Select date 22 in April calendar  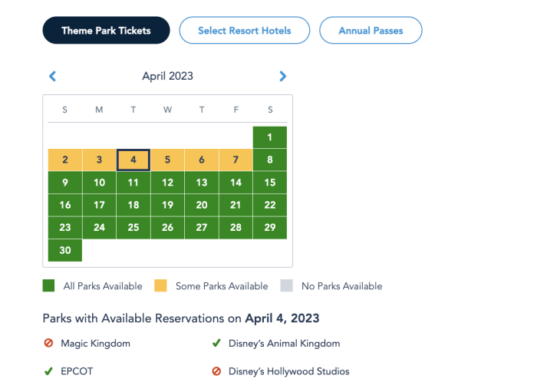[x=270, y=205]
